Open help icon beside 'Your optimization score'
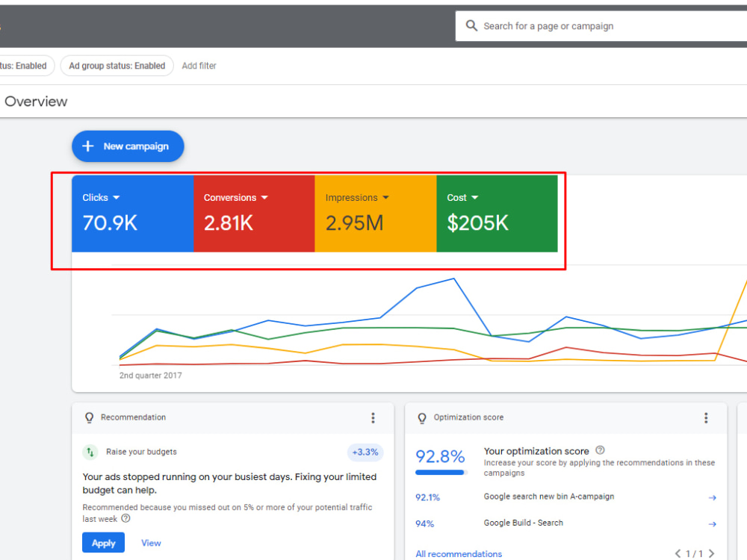 point(601,450)
